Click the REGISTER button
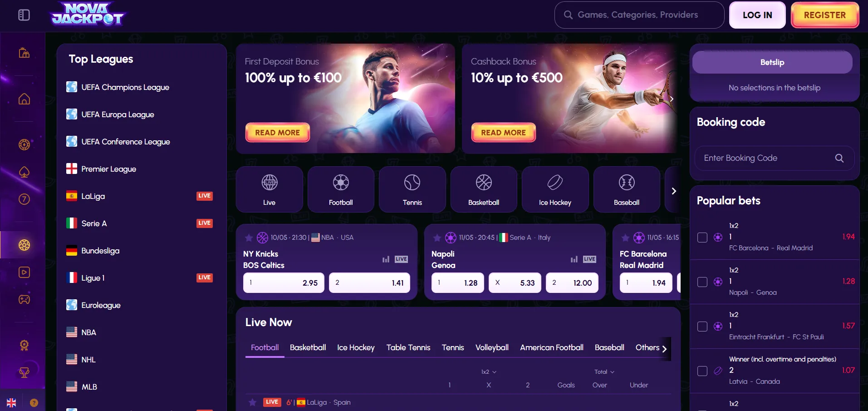868x411 pixels. pos(824,15)
